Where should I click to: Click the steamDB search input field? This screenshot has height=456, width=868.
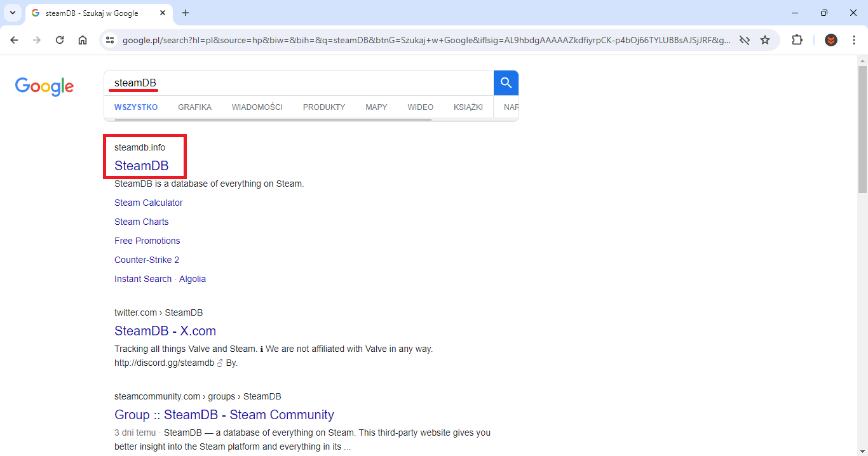tap(299, 83)
